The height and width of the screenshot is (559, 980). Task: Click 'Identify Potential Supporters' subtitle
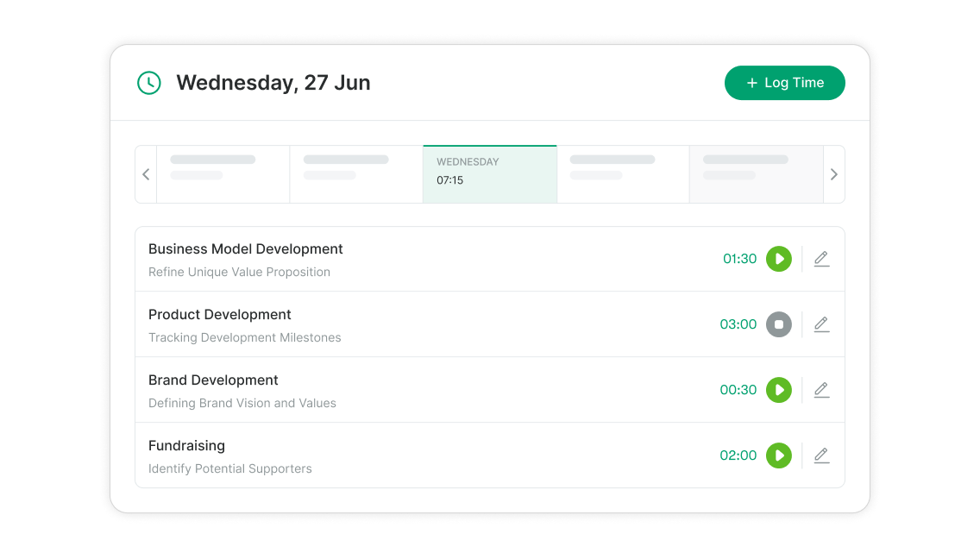click(230, 469)
